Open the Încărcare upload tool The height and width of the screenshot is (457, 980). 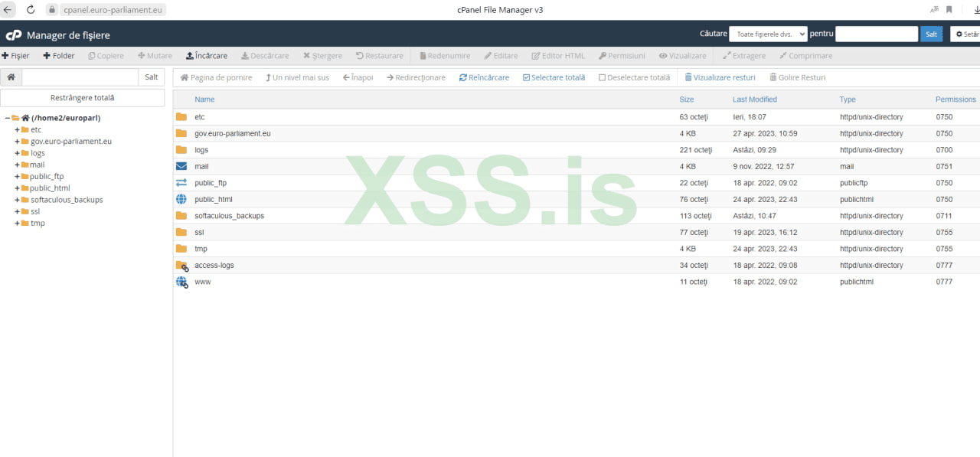tap(207, 56)
